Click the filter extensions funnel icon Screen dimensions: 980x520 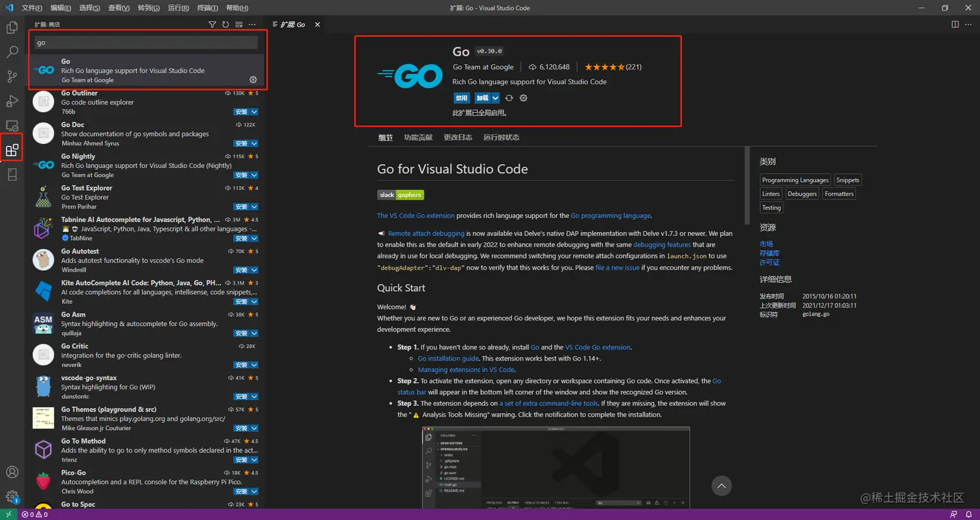212,25
